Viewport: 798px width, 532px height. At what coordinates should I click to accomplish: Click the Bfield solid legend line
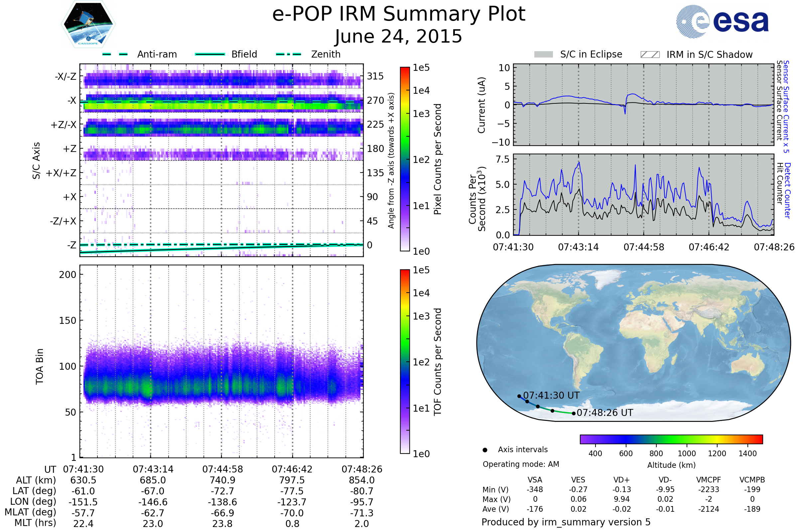(x=210, y=54)
